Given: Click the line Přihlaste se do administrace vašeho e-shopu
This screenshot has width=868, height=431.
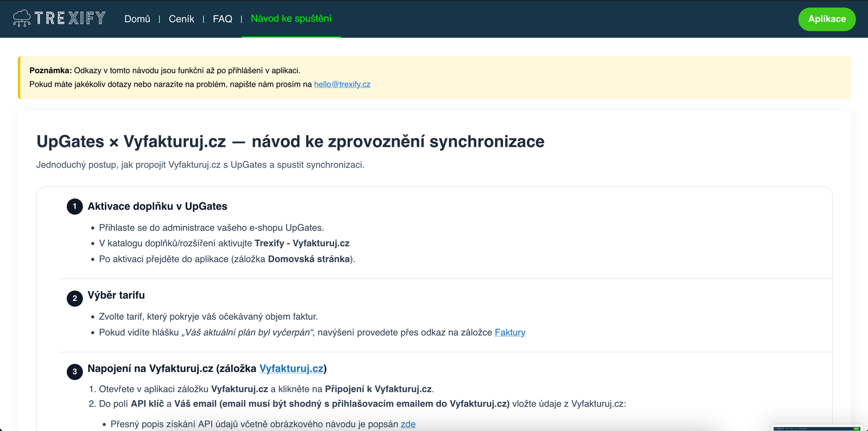Looking at the screenshot, I should point(212,228).
